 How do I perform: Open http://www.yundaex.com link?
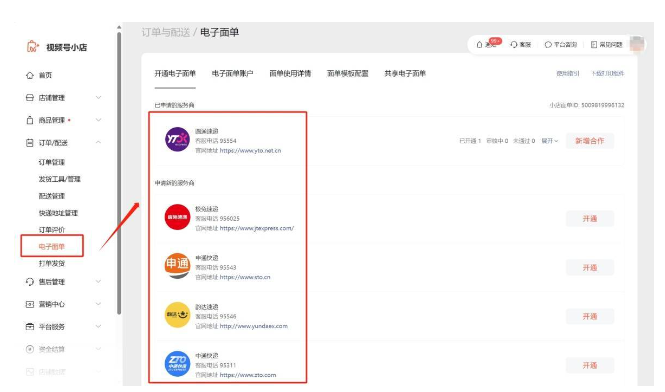(x=254, y=326)
